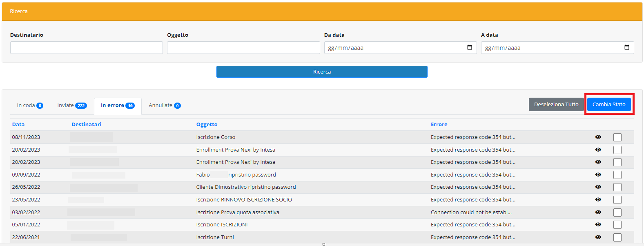Tick the checkbox for the 09/09/2022 row
The image size is (644, 246).
point(617,175)
